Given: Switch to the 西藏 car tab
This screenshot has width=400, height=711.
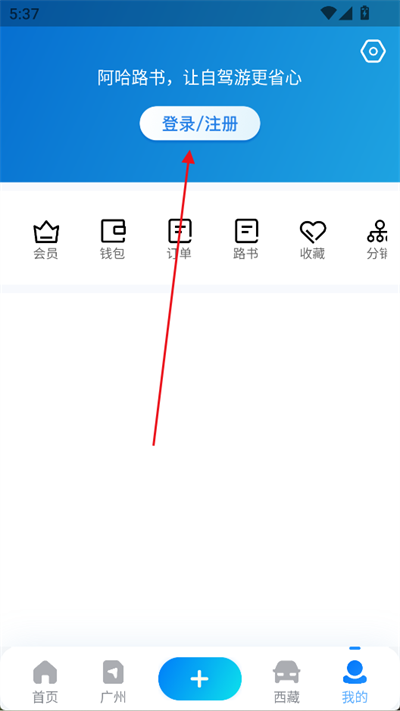Looking at the screenshot, I should pos(287,681).
